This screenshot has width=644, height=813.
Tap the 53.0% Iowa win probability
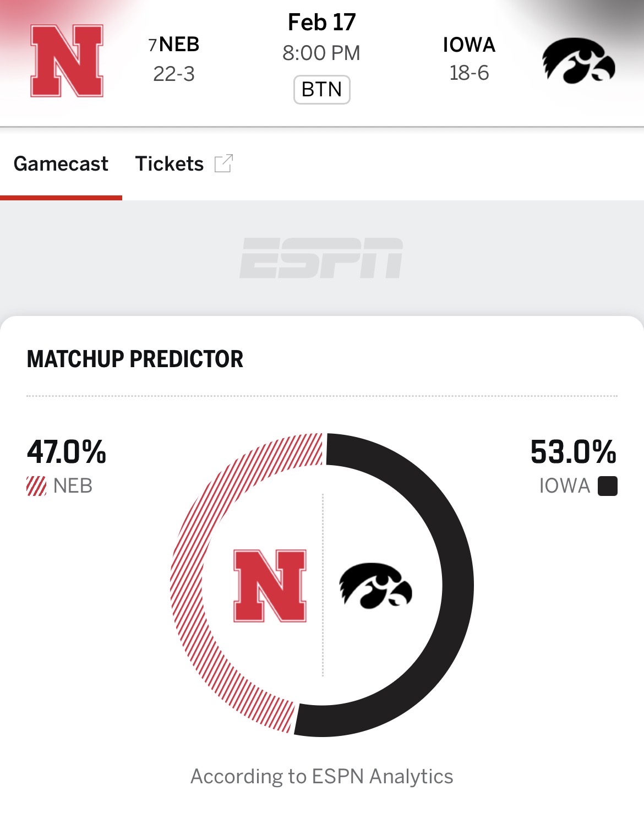[573, 452]
